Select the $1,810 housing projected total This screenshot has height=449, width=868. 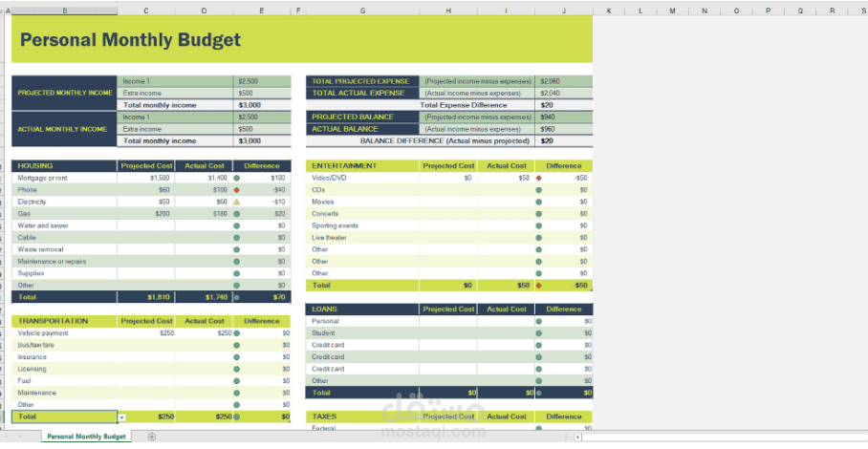tap(146, 297)
